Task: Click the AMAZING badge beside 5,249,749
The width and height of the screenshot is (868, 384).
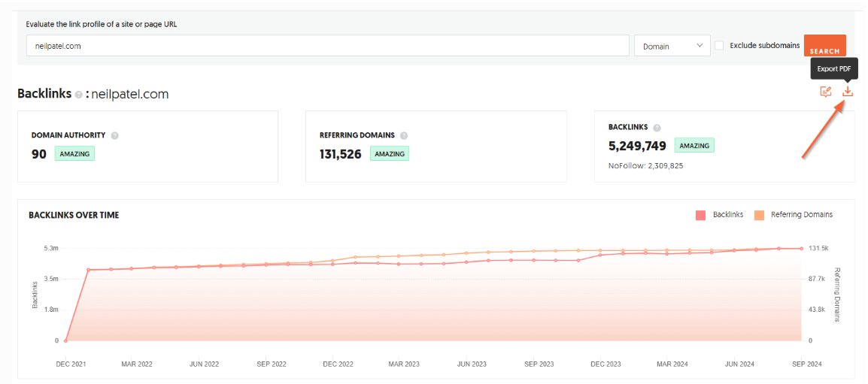Action: pyautogui.click(x=693, y=146)
